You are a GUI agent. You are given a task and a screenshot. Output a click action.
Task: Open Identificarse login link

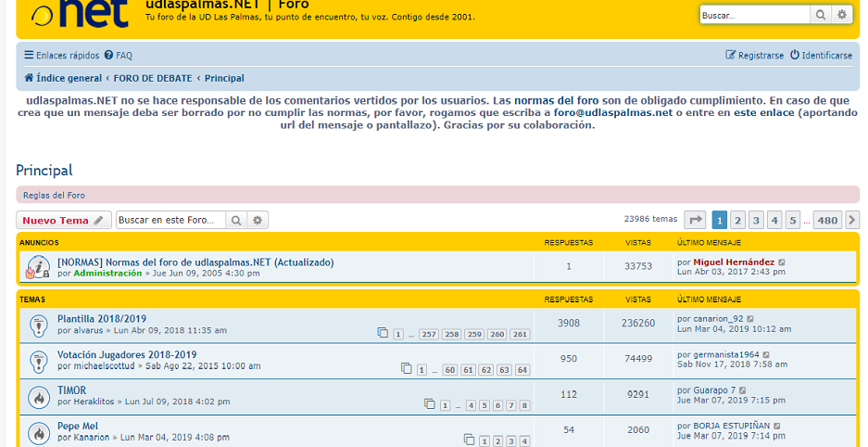pyautogui.click(x=821, y=56)
